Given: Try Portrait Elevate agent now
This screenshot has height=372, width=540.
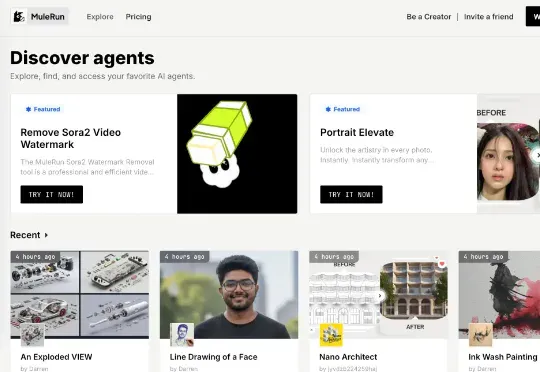Looking at the screenshot, I should click(x=351, y=194).
